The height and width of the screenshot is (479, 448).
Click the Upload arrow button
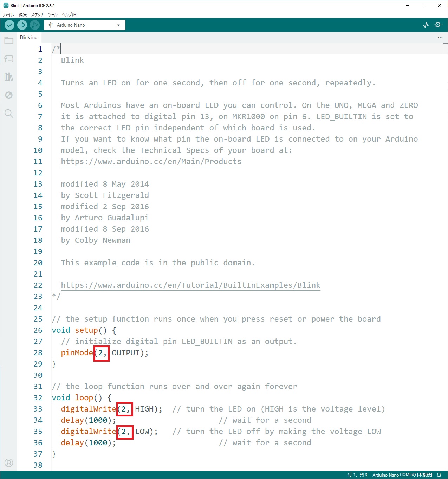(22, 25)
